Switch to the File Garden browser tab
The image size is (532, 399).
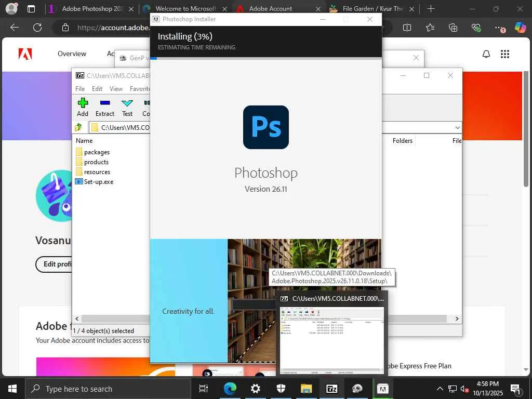click(x=372, y=9)
